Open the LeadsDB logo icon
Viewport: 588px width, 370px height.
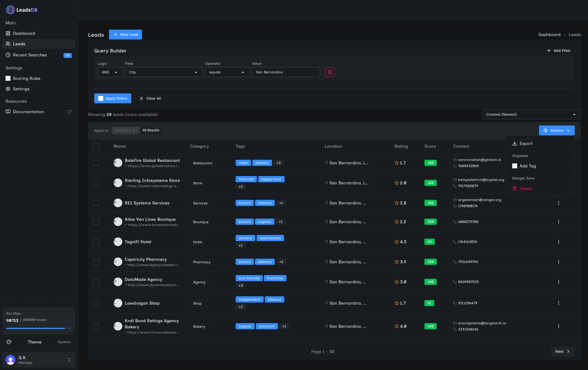tap(10, 10)
